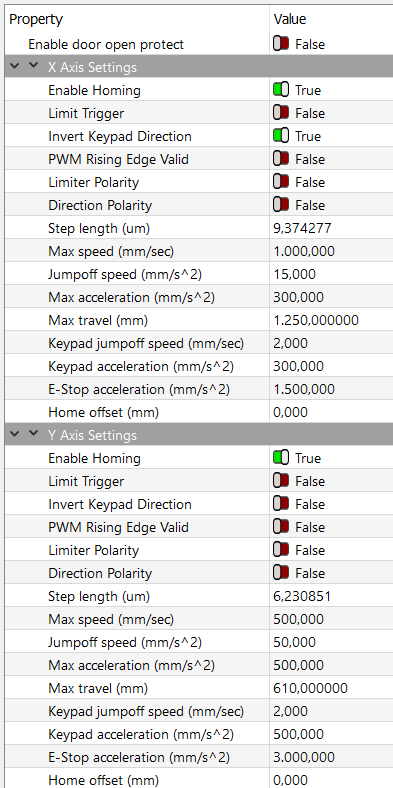Disable Y Axis Enable Homing toggle
This screenshot has width=393, height=788.
281,458
